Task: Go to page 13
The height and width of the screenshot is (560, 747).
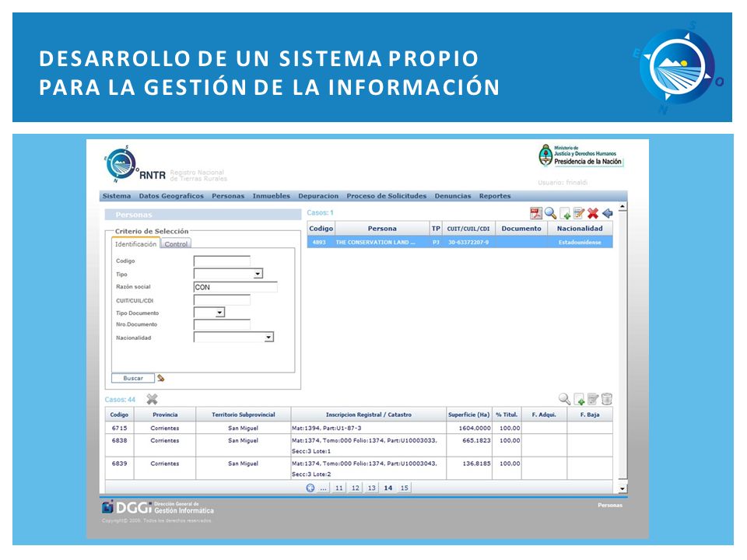Action: tap(372, 488)
